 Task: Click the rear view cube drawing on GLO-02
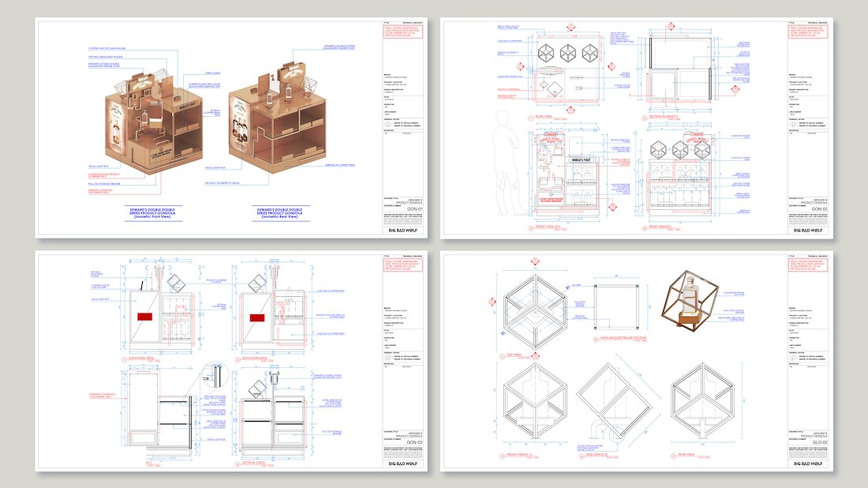(x=702, y=402)
